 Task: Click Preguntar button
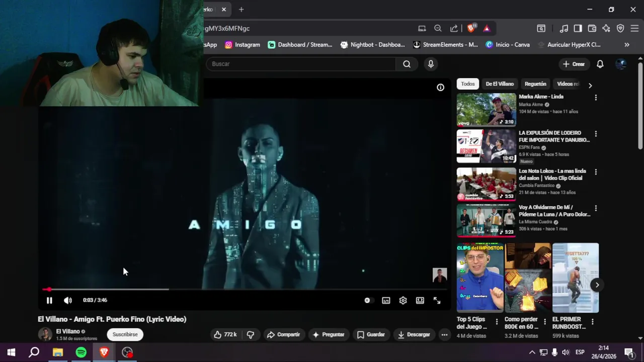(329, 334)
